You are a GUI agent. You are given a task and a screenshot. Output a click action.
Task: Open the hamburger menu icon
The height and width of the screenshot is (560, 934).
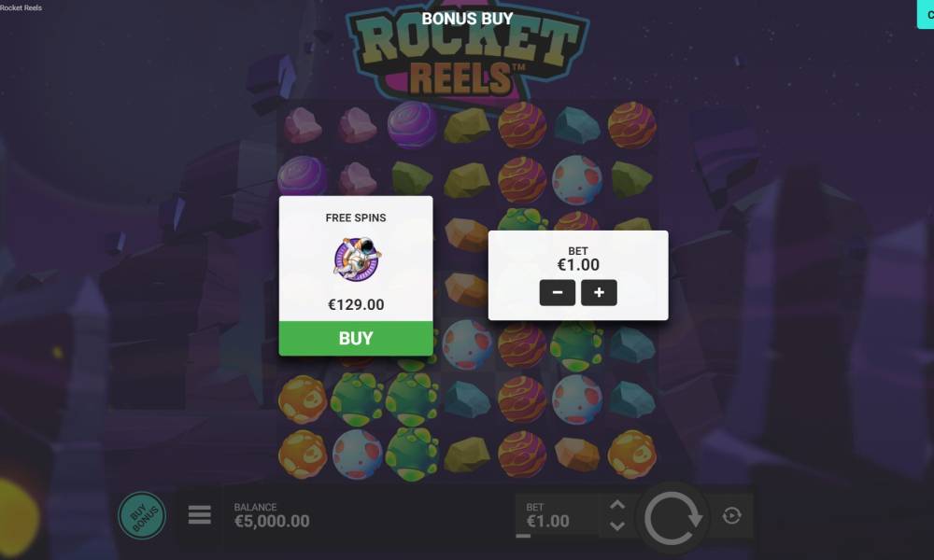[200, 515]
